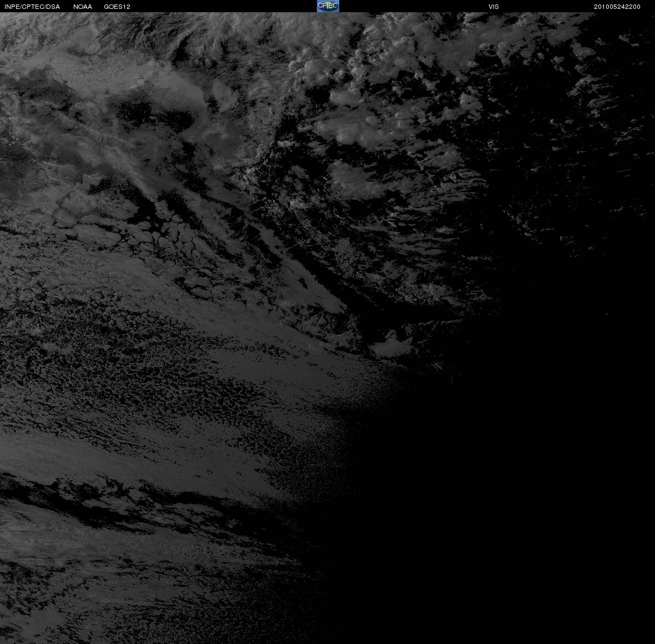Click the 201005242200 timestamp
Image resolution: width=655 pixels, height=644 pixels.
[x=617, y=7]
